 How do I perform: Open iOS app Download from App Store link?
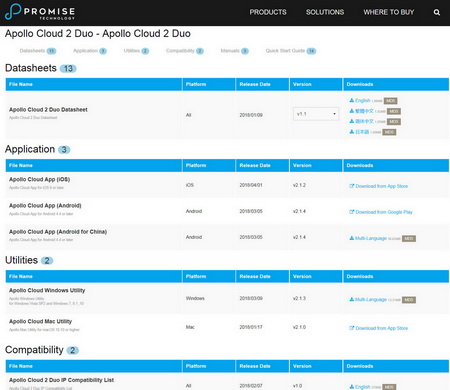(381, 186)
